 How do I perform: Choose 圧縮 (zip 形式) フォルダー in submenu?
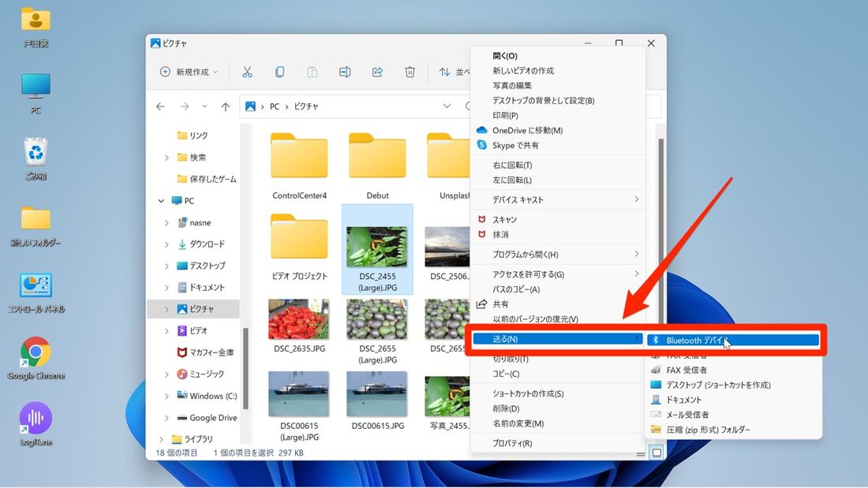tap(733, 430)
